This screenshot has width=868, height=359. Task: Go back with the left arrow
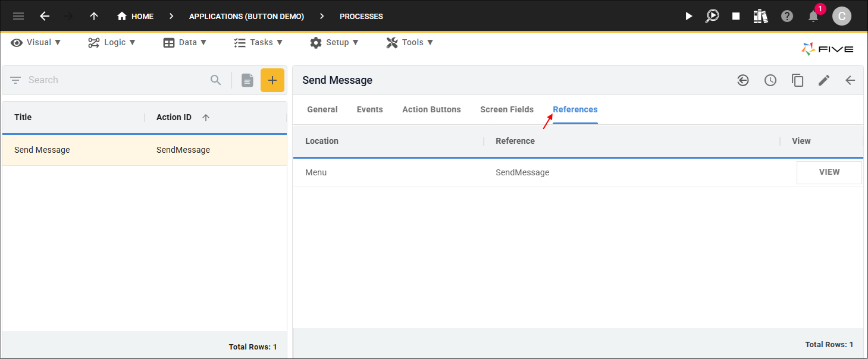(x=45, y=16)
